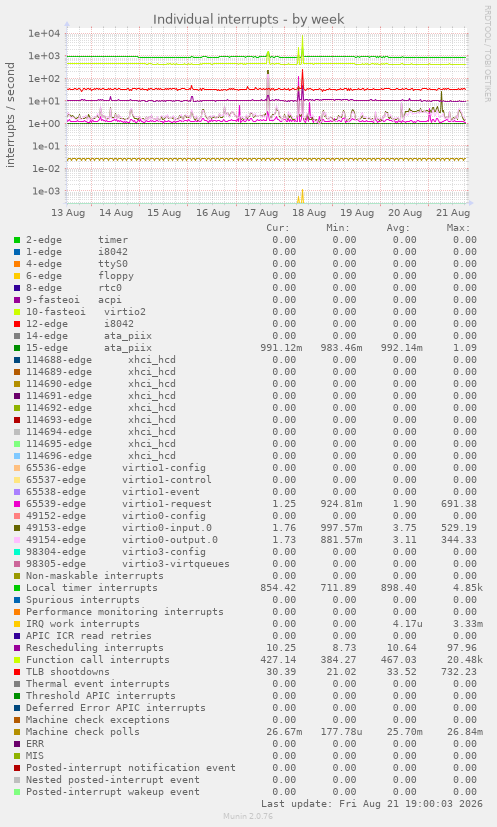Click the RRDTOOL / TOBI OETIKER watermark
This screenshot has height=827, width=497.
[x=487, y=54]
